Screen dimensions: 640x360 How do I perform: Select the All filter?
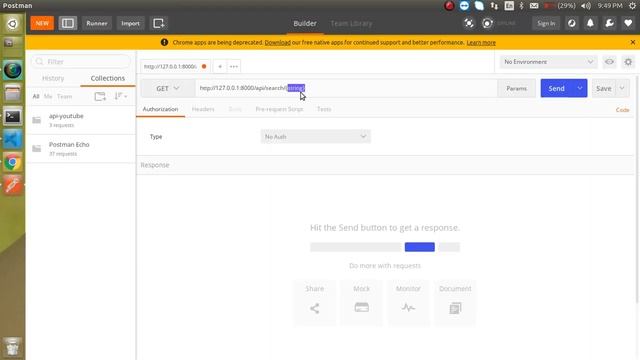(36, 96)
